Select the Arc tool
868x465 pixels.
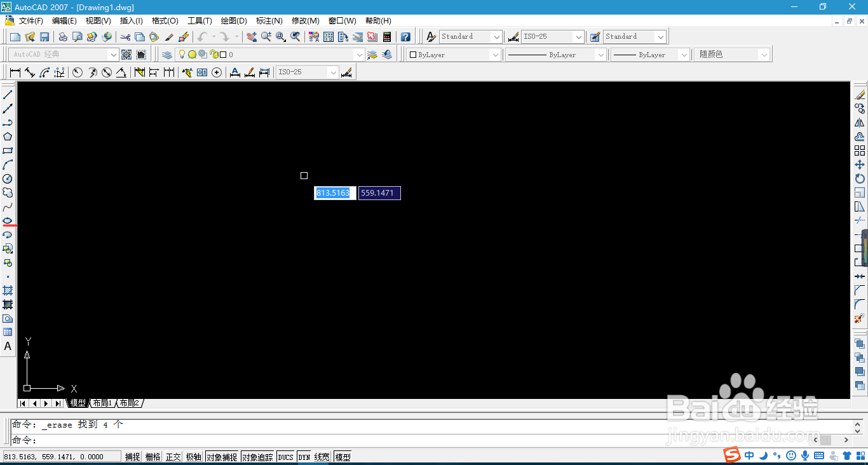coord(8,165)
